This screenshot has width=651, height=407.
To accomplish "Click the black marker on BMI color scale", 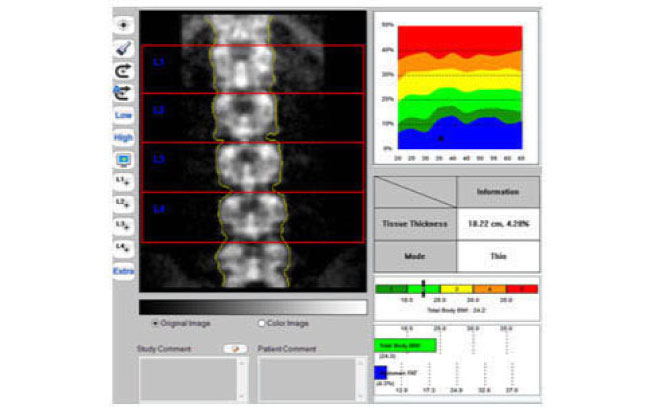I will pos(423,289).
